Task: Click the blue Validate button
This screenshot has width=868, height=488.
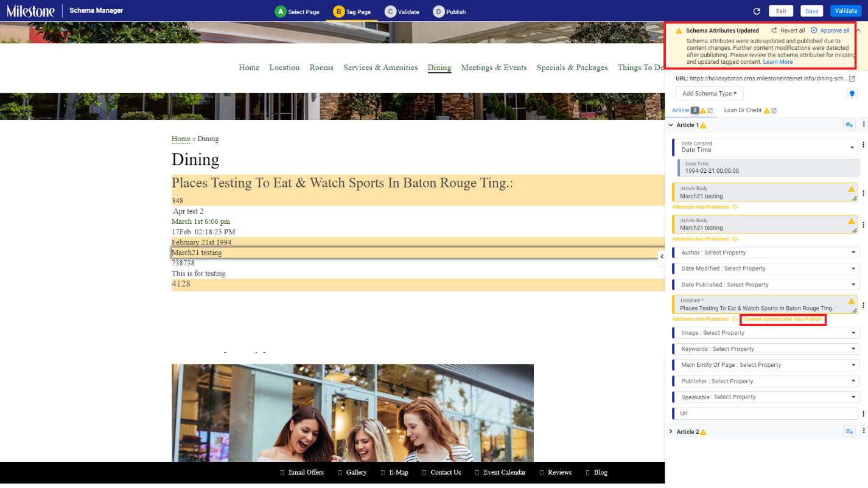Action: pyautogui.click(x=846, y=11)
